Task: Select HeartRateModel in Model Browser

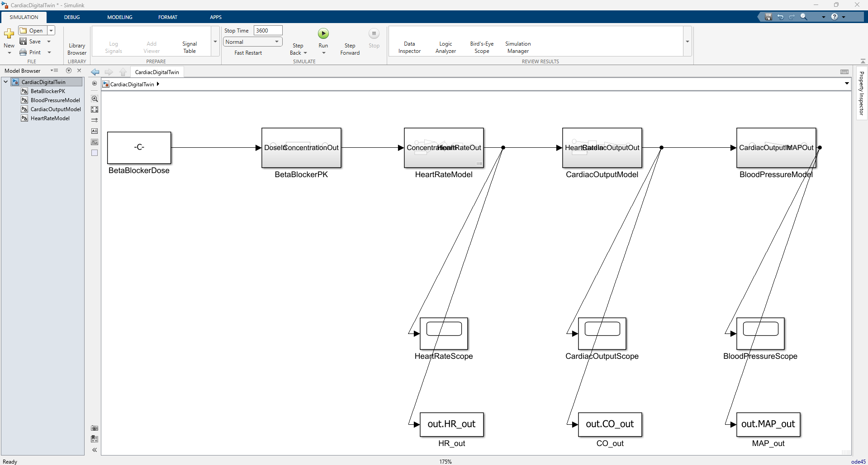Action: point(50,118)
